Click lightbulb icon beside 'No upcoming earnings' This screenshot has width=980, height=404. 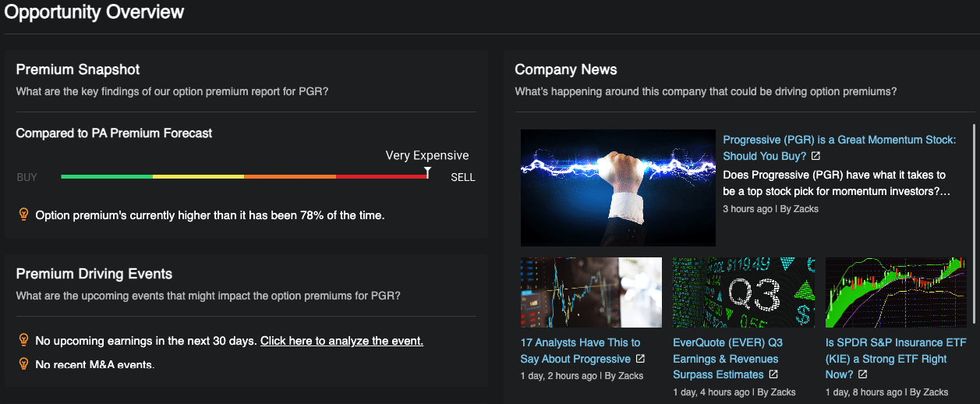23,340
